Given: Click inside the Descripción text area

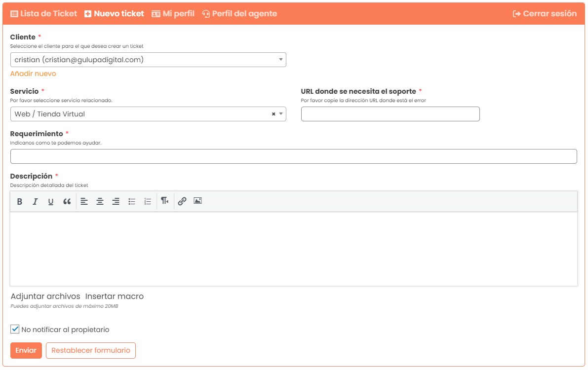Looking at the screenshot, I should click(294, 249).
